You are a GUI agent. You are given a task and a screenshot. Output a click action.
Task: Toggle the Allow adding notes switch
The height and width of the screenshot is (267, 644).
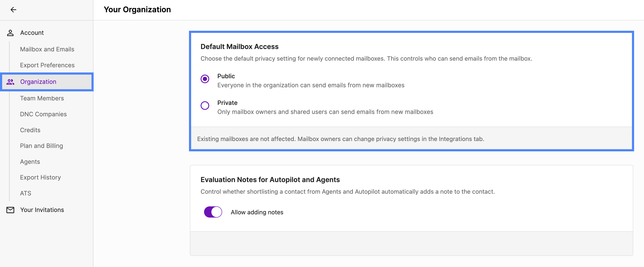[213, 212]
